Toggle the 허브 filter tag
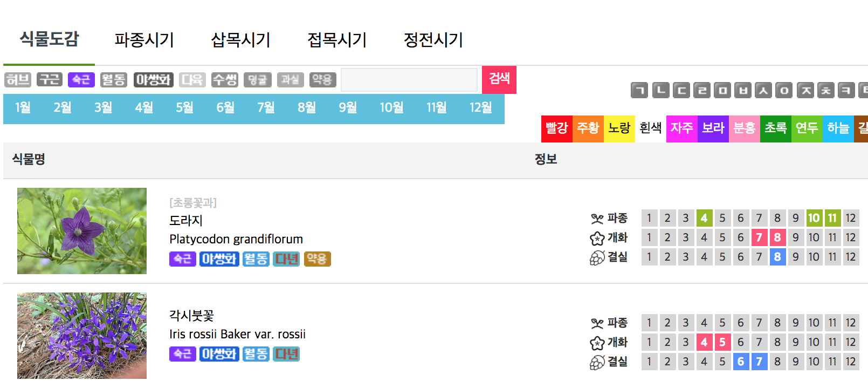Screen dimensions: 868x381 click(x=18, y=80)
